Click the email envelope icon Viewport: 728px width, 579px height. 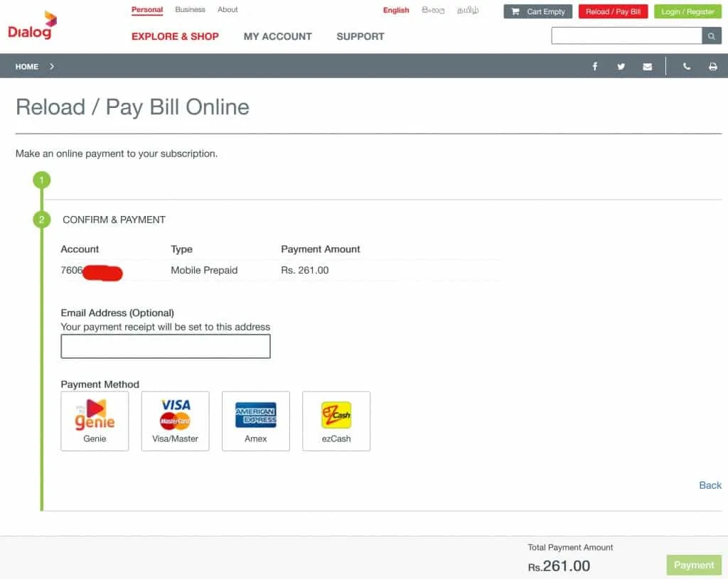point(647,67)
